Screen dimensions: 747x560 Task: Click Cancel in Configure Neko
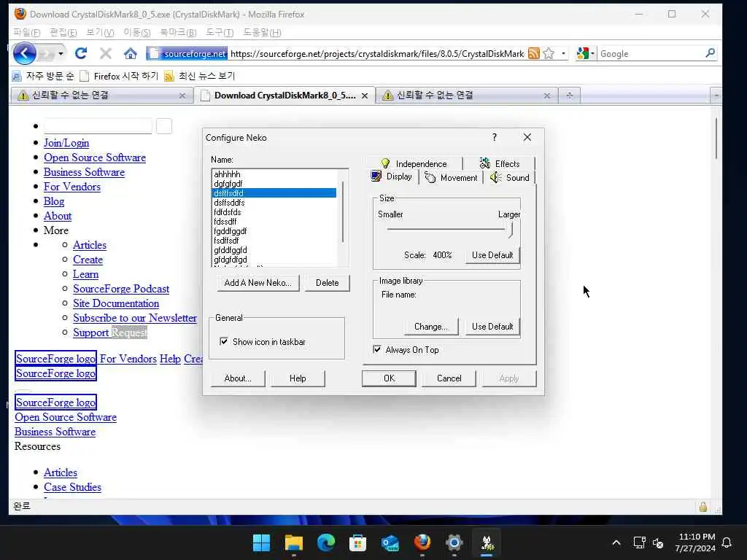click(x=449, y=378)
